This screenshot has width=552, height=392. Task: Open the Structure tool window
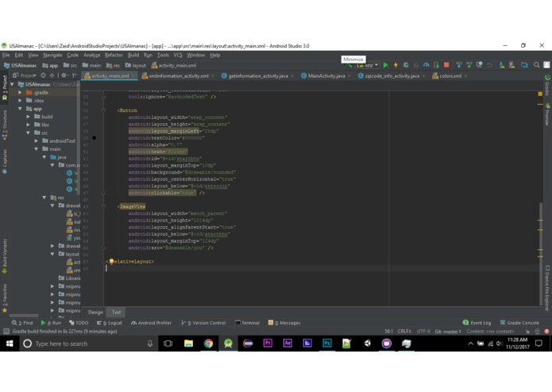pos(5,125)
